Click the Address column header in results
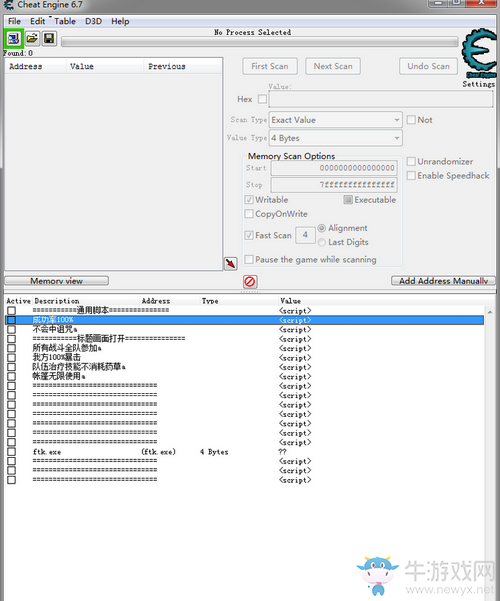This screenshot has height=601, width=500. coord(35,66)
